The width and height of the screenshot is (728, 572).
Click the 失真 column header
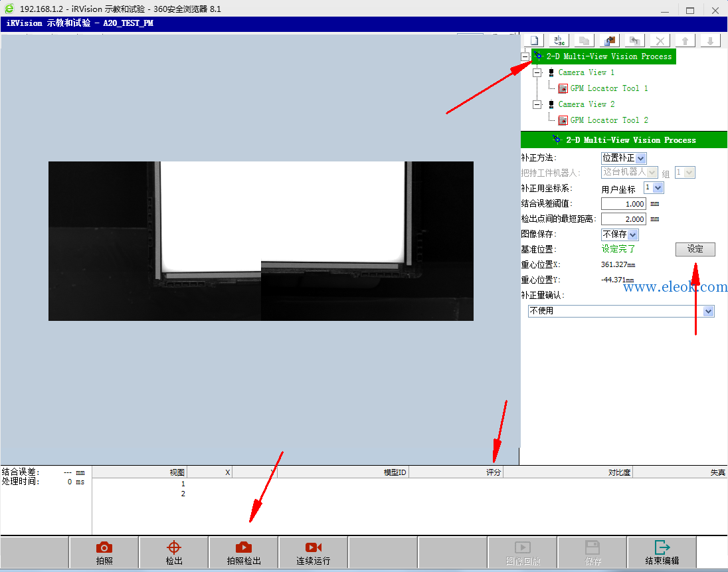[680, 472]
